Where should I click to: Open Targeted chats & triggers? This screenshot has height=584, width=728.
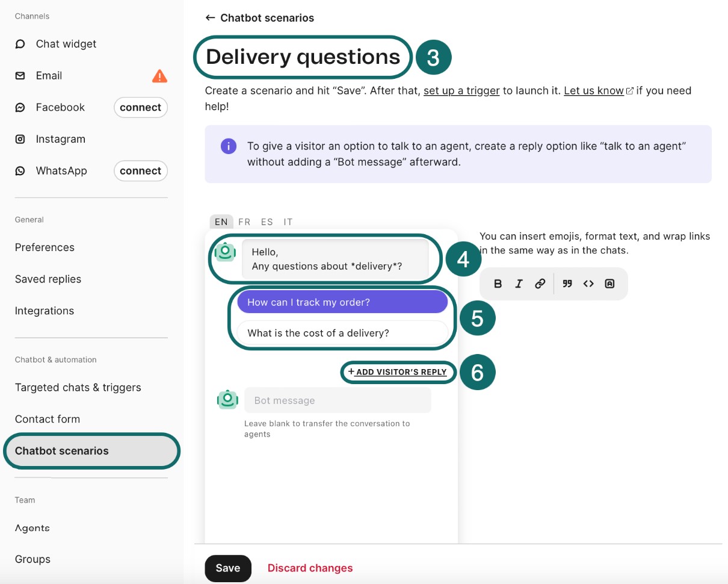[78, 387]
